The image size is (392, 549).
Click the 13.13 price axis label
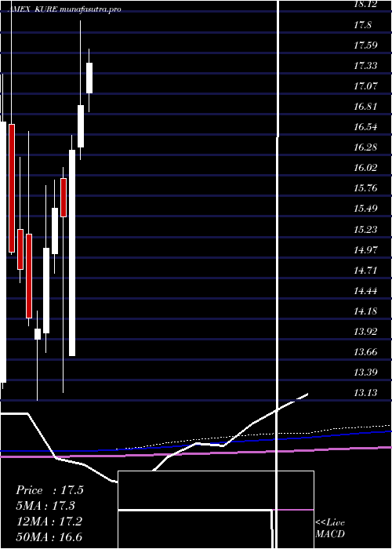tap(365, 392)
